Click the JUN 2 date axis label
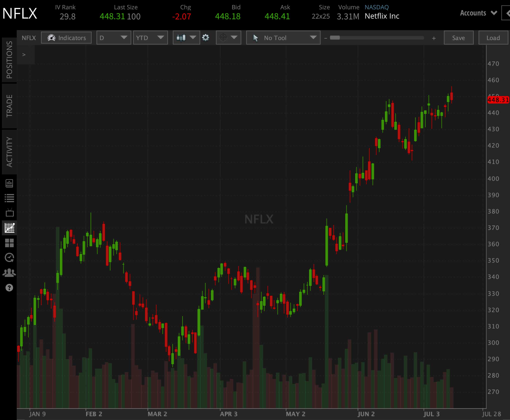Image resolution: width=510 pixels, height=420 pixels. (366, 414)
